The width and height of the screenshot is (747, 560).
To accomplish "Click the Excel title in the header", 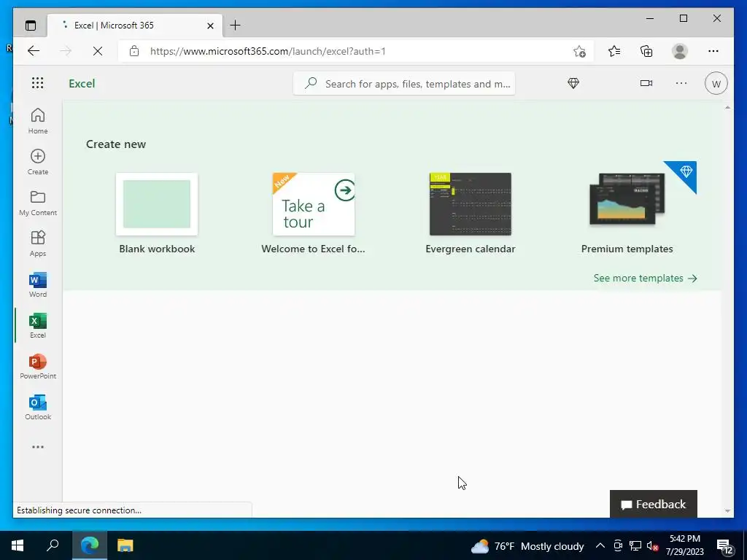I will (x=82, y=83).
